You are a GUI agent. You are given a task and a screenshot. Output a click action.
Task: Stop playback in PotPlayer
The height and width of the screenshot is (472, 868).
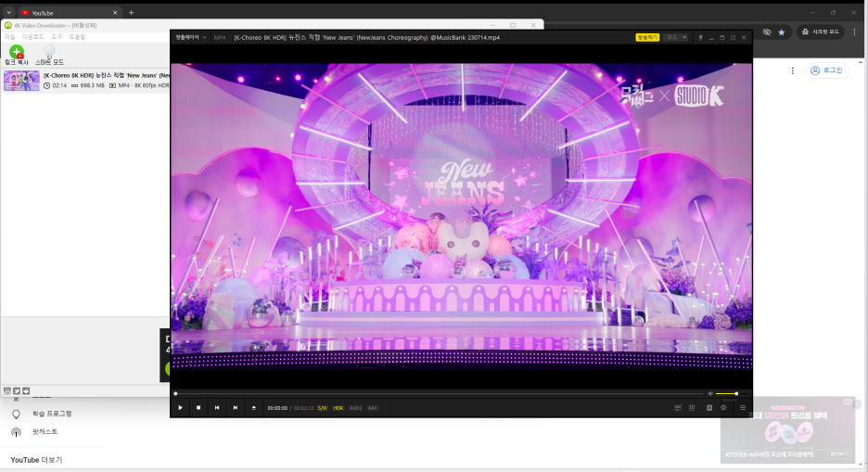coord(198,408)
